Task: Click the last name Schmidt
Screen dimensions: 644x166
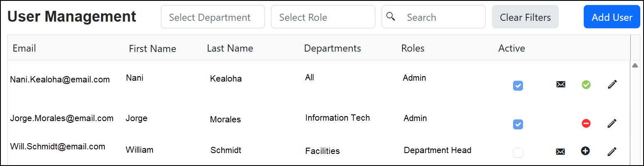Action: pyautogui.click(x=226, y=150)
